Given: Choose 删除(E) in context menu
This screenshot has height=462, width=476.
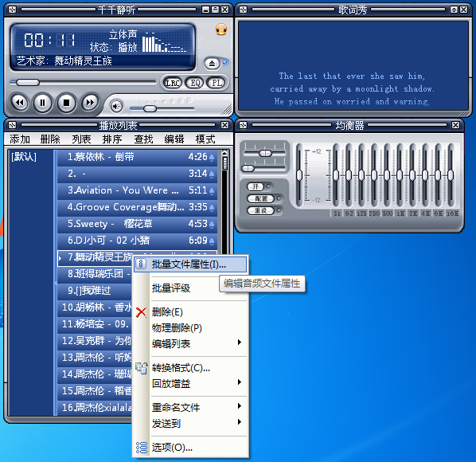Looking at the screenshot, I should pos(190,312).
